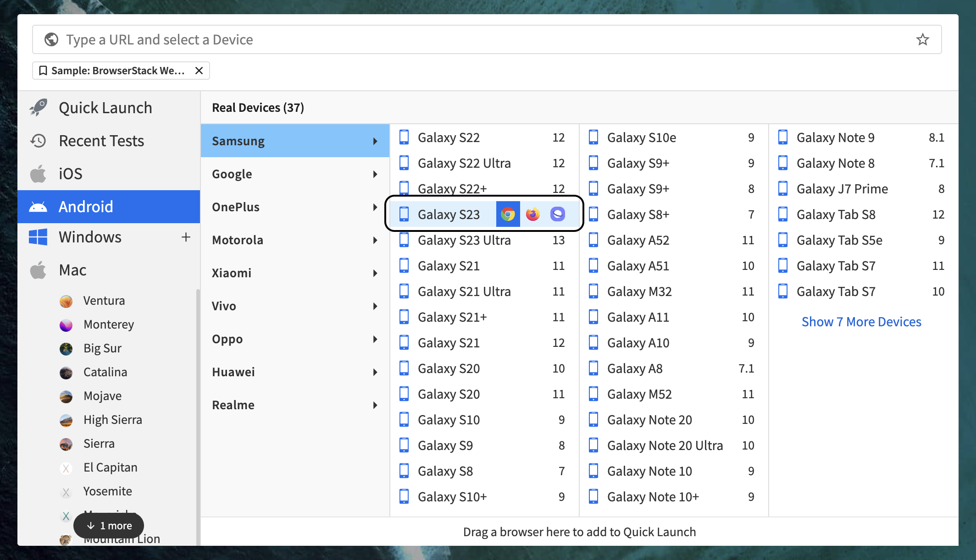Click the Firefox browser icon on Galaxy S23
The height and width of the screenshot is (560, 976).
click(x=532, y=214)
